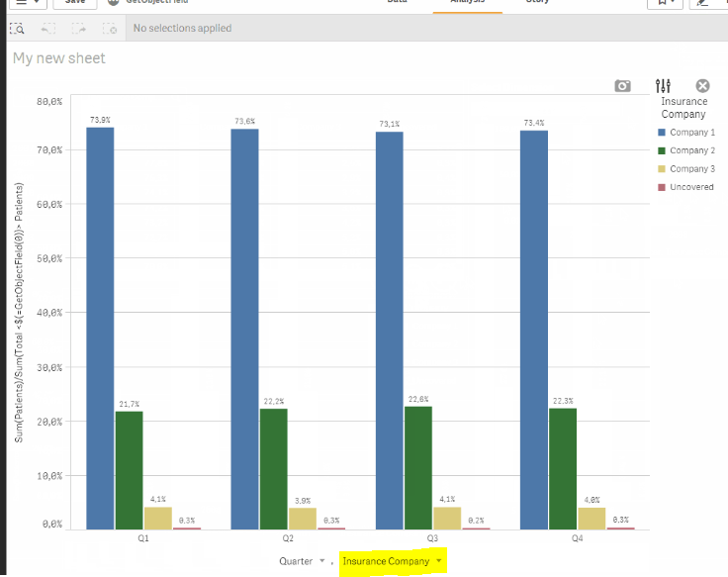Viewport: 728px width, 577px height.
Task: Open the Insurance Company dimension dropdown
Action: pos(393,561)
